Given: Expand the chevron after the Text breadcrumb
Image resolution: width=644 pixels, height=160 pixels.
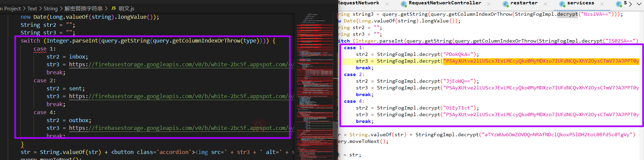Looking at the screenshot, I should 41,8.
